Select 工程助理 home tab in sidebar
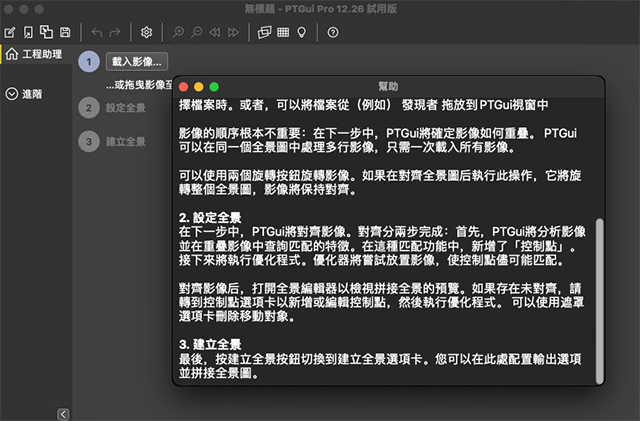 [x=36, y=54]
